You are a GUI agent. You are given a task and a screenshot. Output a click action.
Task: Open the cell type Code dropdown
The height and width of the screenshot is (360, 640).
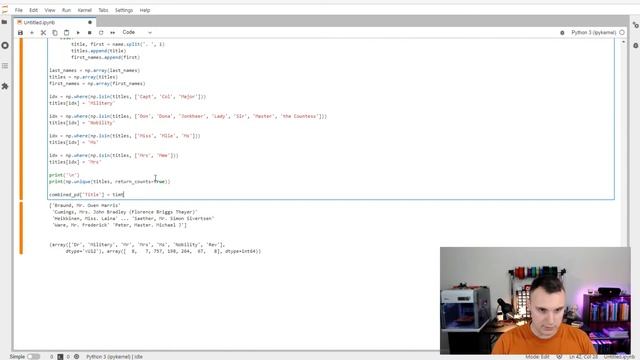[x=137, y=32]
